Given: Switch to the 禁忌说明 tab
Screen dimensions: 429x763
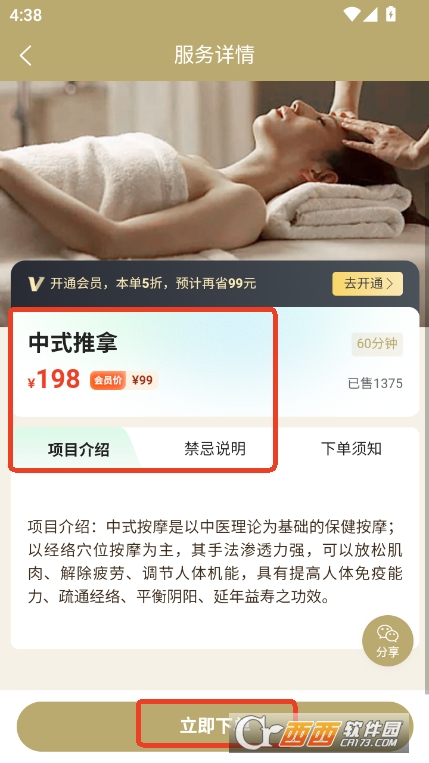Looking at the screenshot, I should (214, 448).
